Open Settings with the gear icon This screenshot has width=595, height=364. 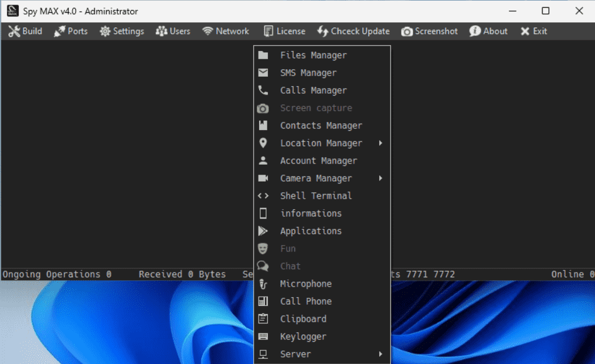tap(122, 31)
